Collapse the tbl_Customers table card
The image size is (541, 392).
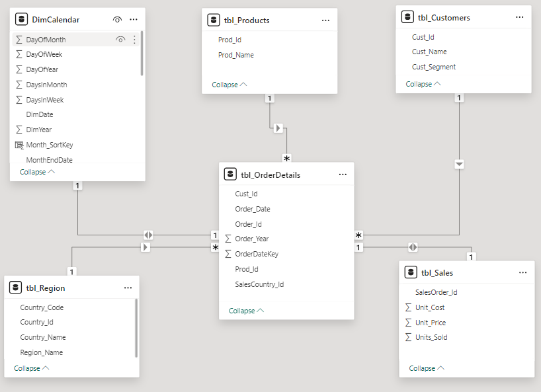(x=423, y=84)
